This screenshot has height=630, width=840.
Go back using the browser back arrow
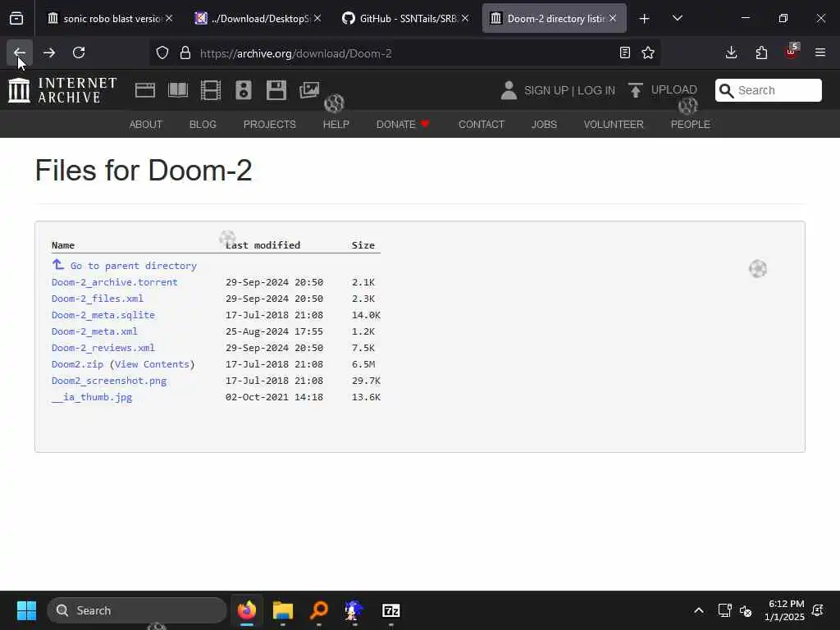(20, 52)
